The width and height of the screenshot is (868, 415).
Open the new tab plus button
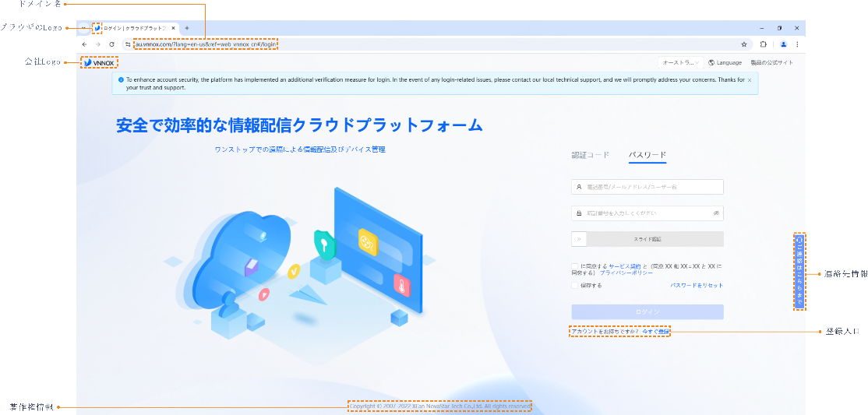[187, 28]
